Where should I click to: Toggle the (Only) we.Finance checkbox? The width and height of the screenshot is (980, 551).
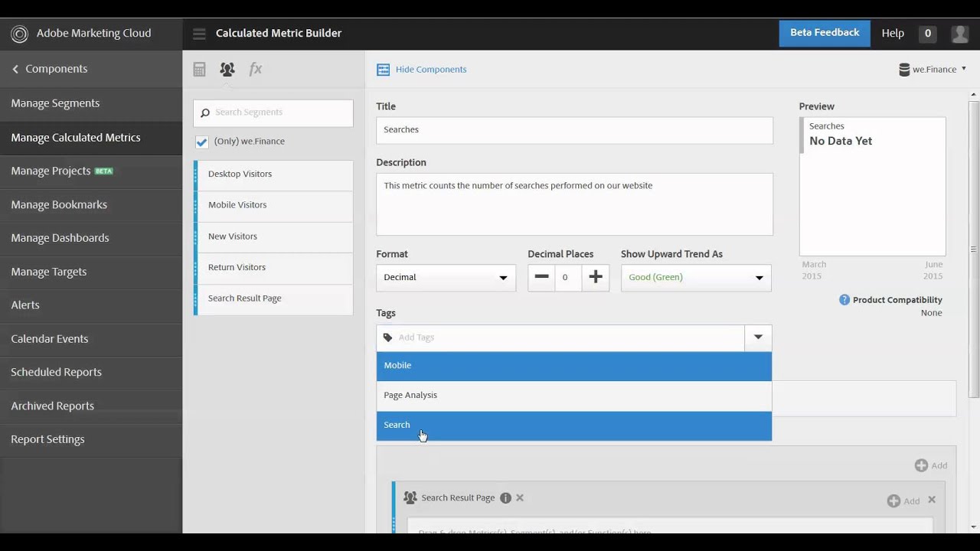point(202,142)
